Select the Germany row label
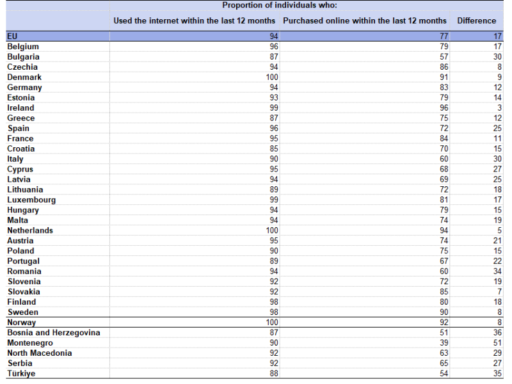 click(x=24, y=87)
